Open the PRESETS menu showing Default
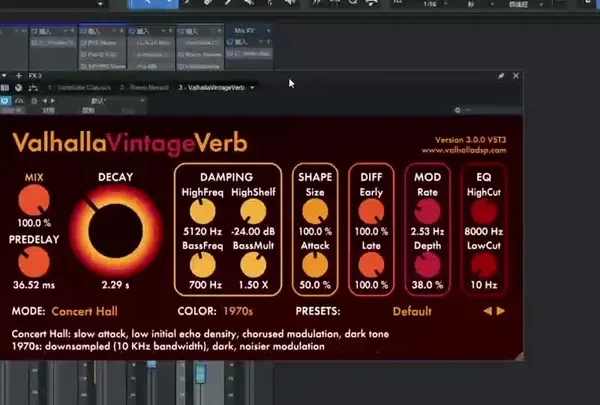Screen dimensions: 600x405 pyautogui.click(x=411, y=311)
